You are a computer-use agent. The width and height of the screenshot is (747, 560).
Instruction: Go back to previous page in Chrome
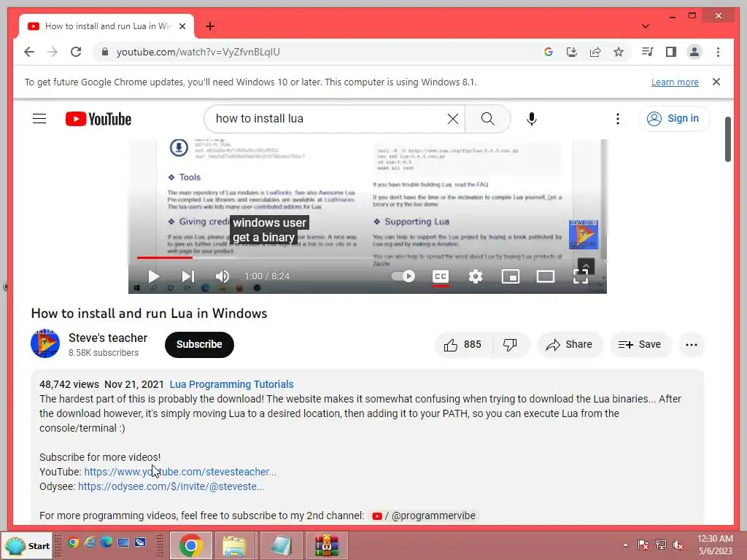pos(29,52)
